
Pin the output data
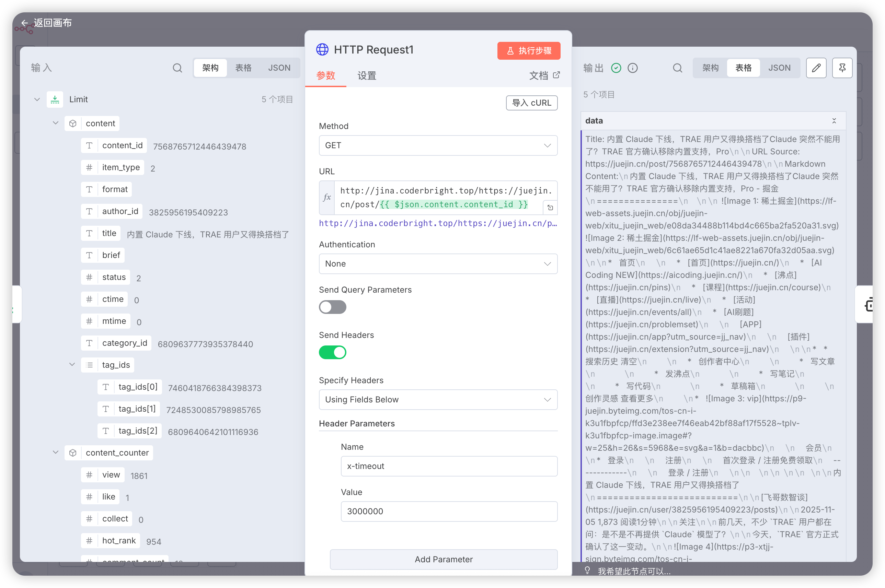(x=842, y=68)
